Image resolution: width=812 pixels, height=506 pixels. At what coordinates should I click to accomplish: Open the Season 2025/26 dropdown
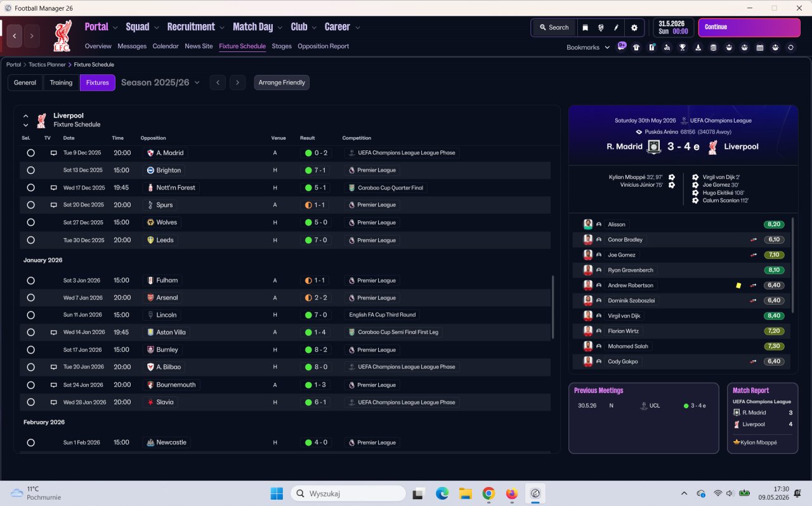pyautogui.click(x=160, y=83)
